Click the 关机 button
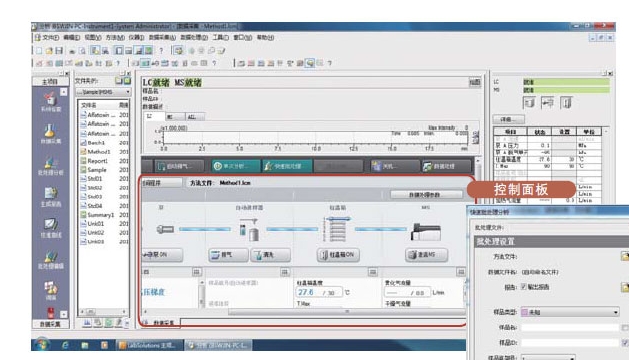 click(394, 166)
